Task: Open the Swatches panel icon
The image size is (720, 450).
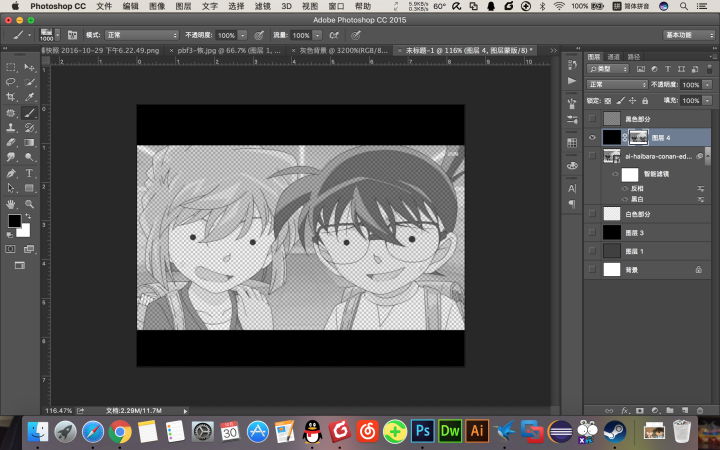Action: pos(572,143)
